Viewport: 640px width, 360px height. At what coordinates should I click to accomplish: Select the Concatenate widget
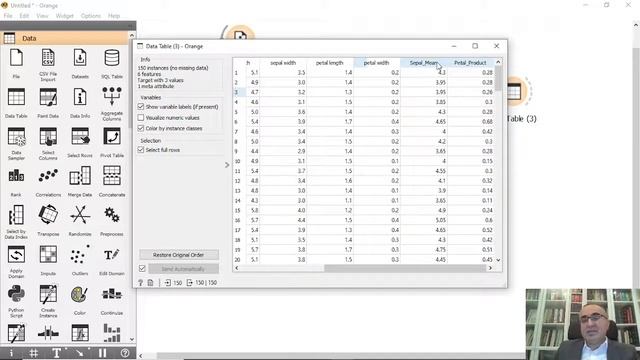112,176
